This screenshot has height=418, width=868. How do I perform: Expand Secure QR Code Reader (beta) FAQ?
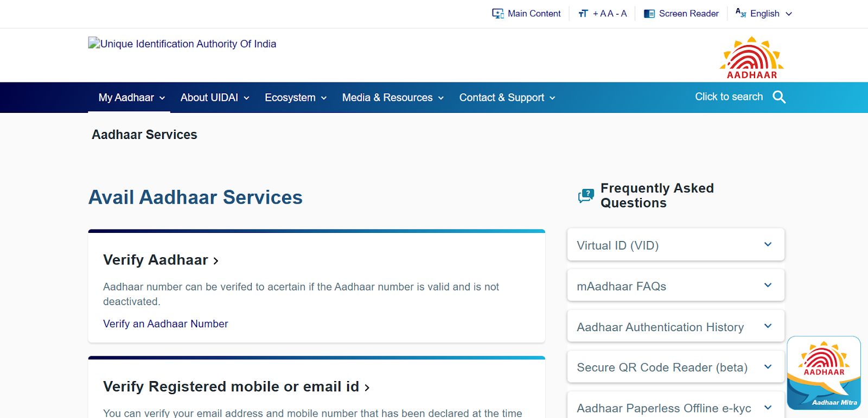tap(675, 367)
